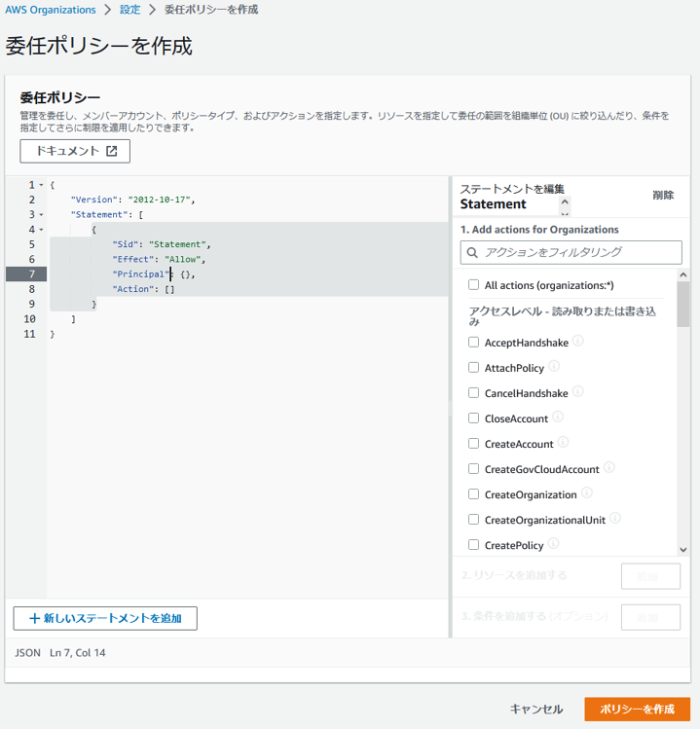Click up arrow of Statement selector

565,201
